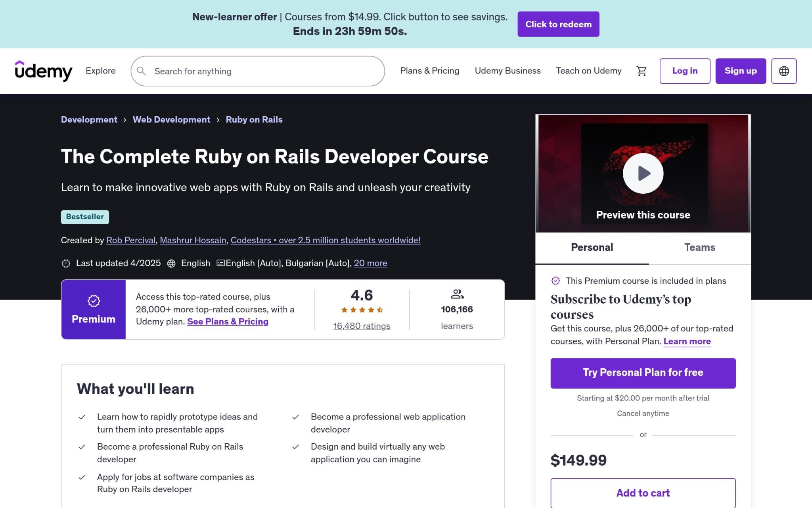Expand the 20 more subtitle languages

[x=370, y=263]
